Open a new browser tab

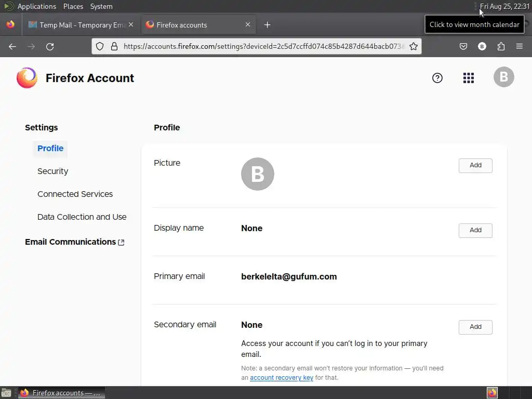[268, 25]
